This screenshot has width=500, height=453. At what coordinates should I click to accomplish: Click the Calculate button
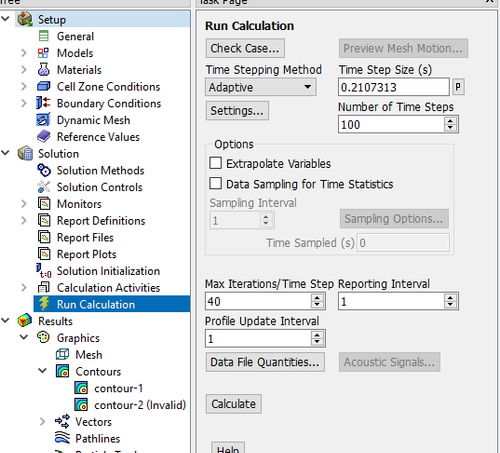pos(233,404)
